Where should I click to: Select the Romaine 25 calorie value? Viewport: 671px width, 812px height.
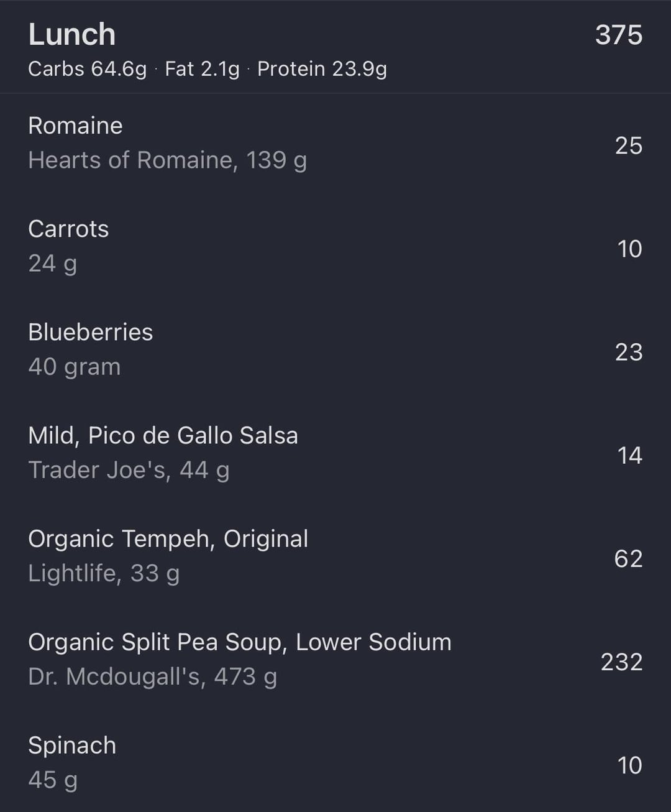coord(628,145)
